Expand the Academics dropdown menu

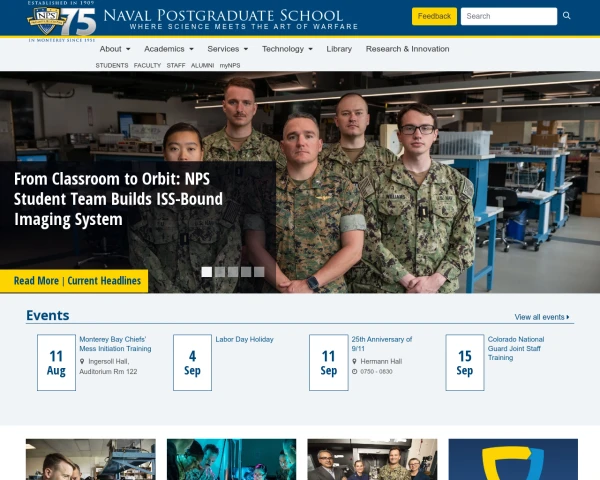tap(169, 49)
